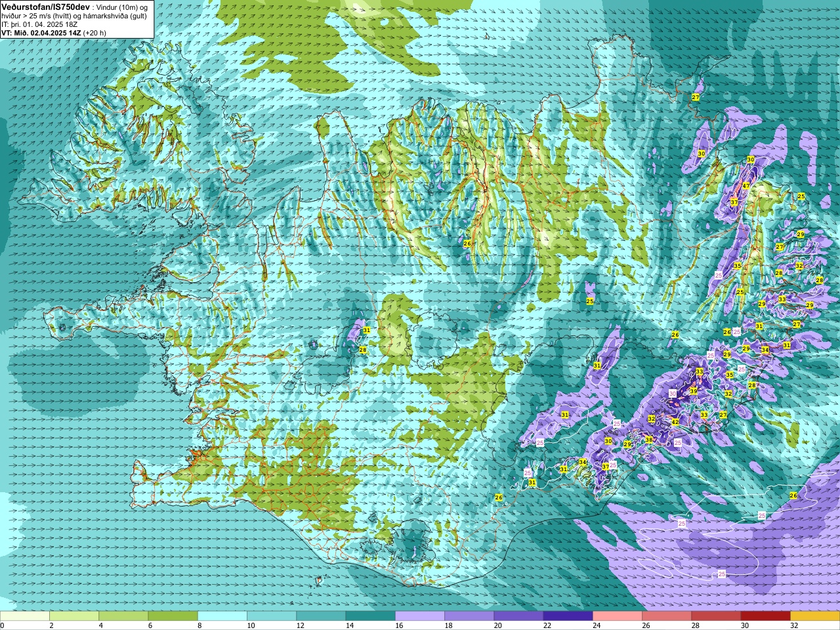Click the tick value 32 on the color scale bar
840x630 pixels.
point(794,625)
